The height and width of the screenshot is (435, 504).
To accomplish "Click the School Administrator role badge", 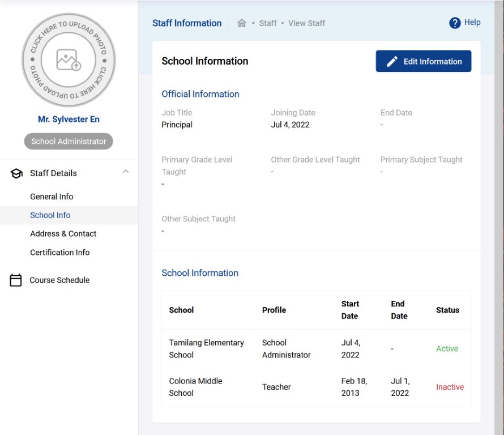I will [x=68, y=141].
